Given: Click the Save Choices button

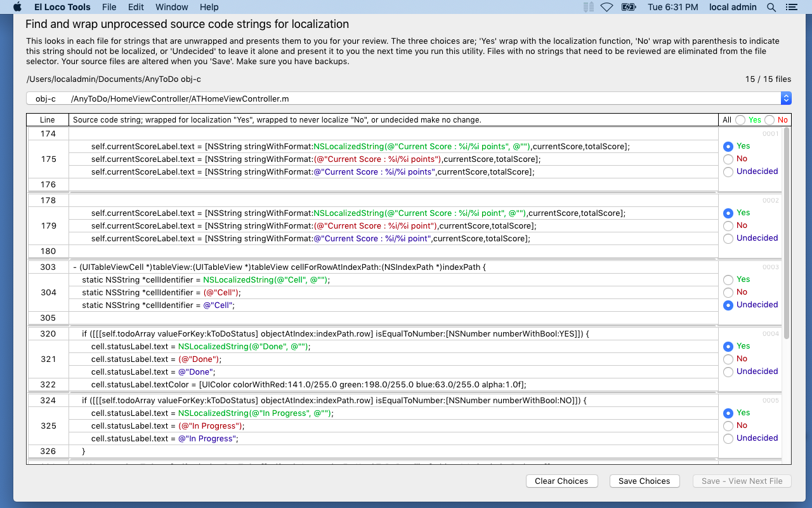Looking at the screenshot, I should tap(645, 481).
